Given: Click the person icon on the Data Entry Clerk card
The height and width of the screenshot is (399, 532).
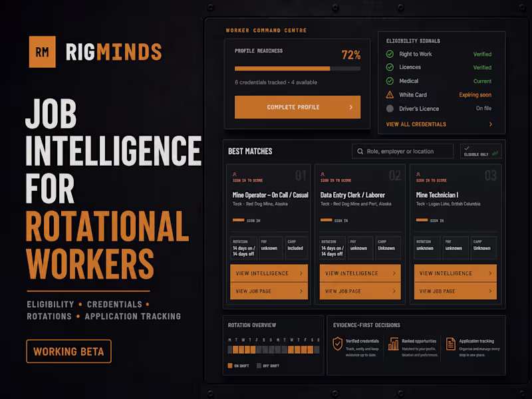Looking at the screenshot, I should tap(323, 174).
